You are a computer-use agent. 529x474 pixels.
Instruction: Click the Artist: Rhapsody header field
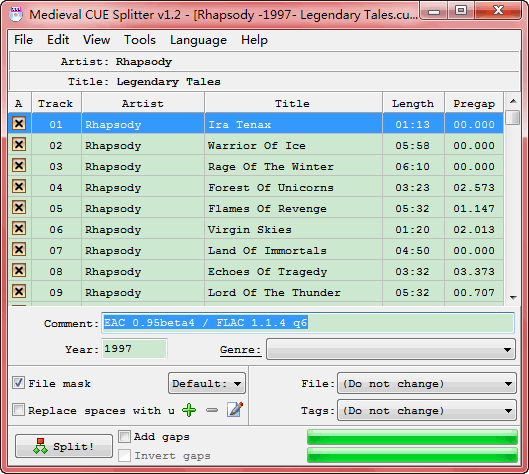pyautogui.click(x=264, y=61)
